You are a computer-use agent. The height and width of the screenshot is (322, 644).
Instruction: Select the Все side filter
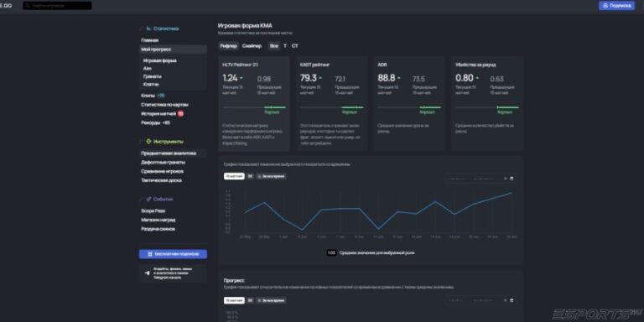[x=273, y=46]
